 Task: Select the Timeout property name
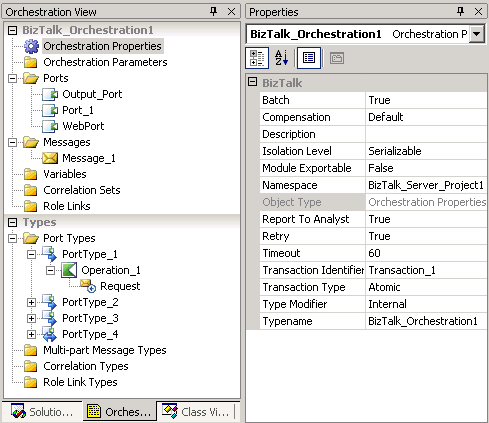pyautogui.click(x=312, y=253)
